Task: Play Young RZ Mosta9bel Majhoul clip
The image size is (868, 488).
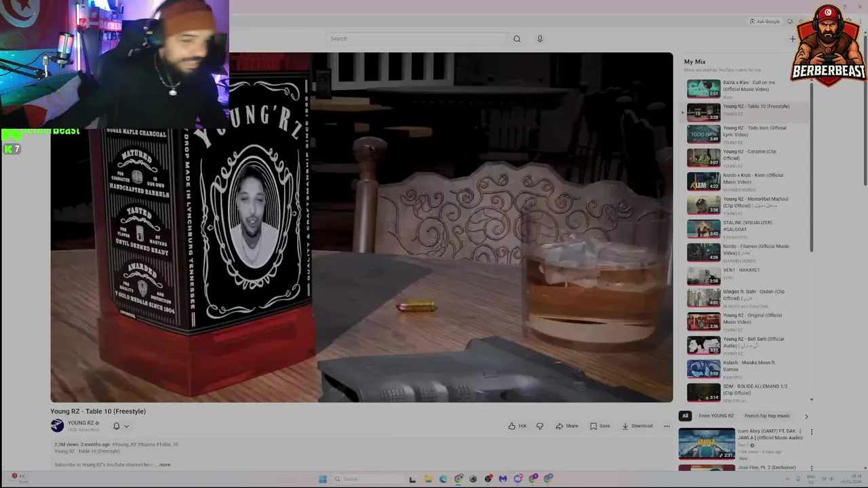Action: point(747,205)
